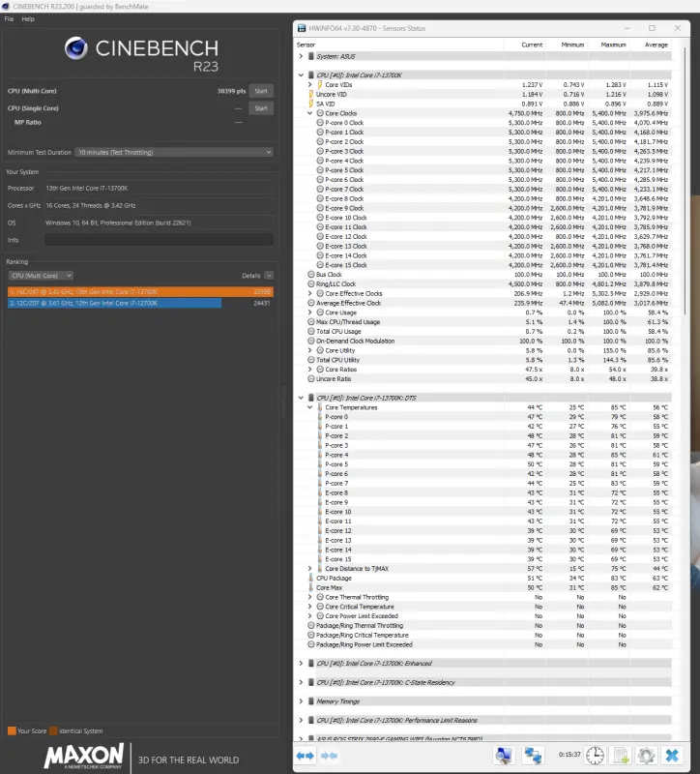Open the CPU (Multi Core) ranking dropdown
Viewport: 700px width, 774px height.
[41, 276]
